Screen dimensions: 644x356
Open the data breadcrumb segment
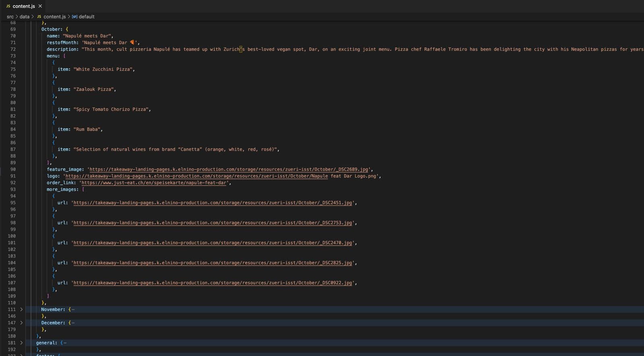[25, 17]
